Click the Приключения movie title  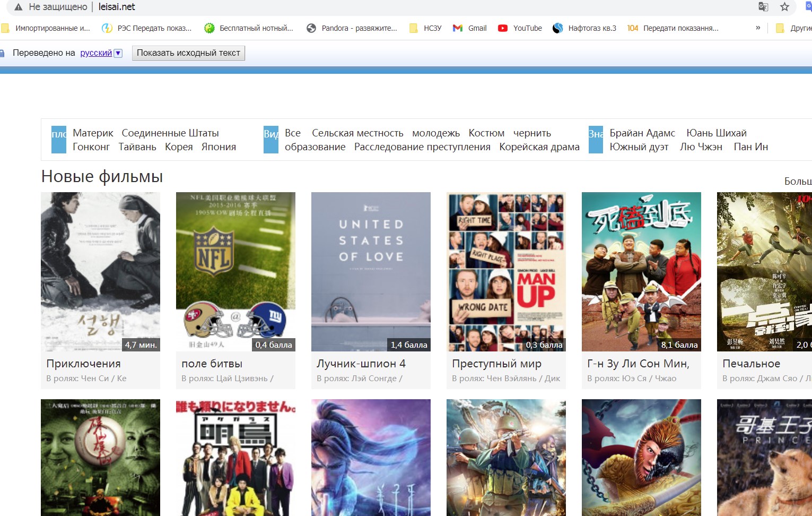click(83, 364)
